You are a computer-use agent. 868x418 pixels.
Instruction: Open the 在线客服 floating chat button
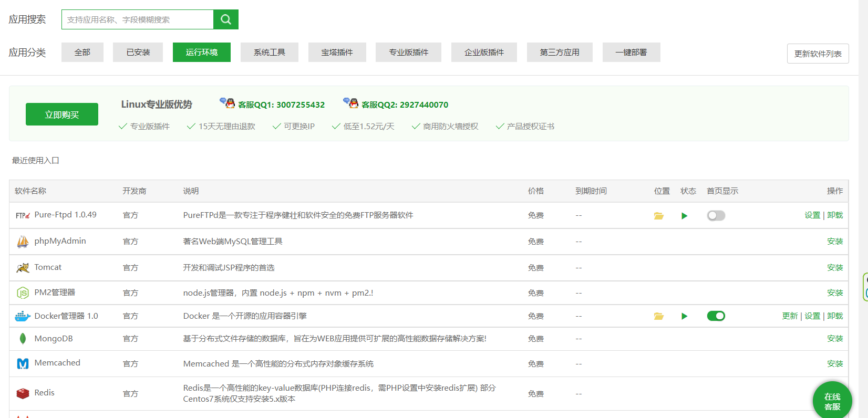click(832, 402)
